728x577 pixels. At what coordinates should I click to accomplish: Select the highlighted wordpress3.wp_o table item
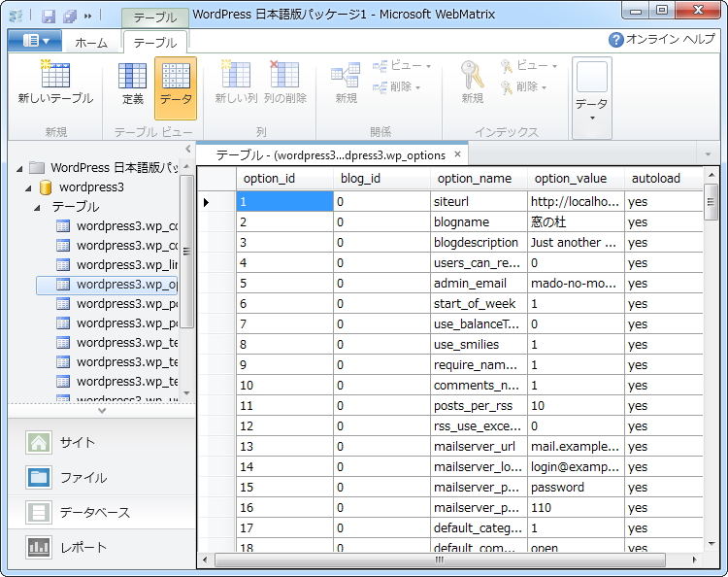coord(107,285)
